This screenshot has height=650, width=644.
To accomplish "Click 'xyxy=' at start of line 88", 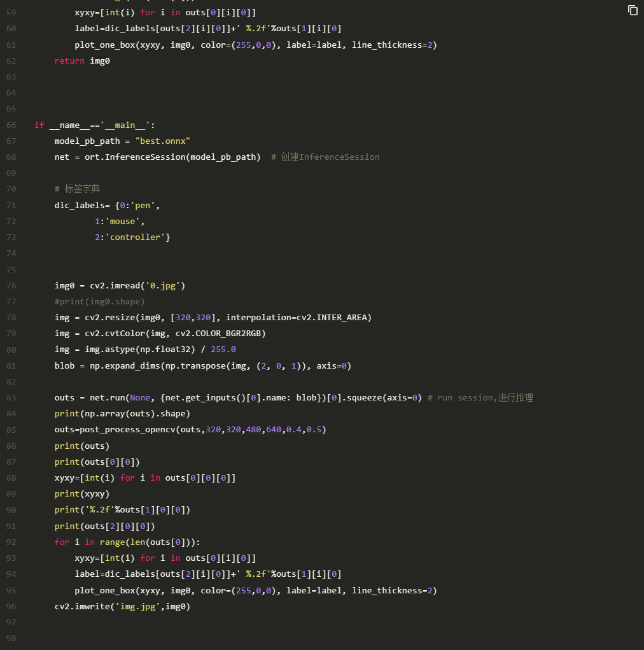I will pyautogui.click(x=67, y=478).
